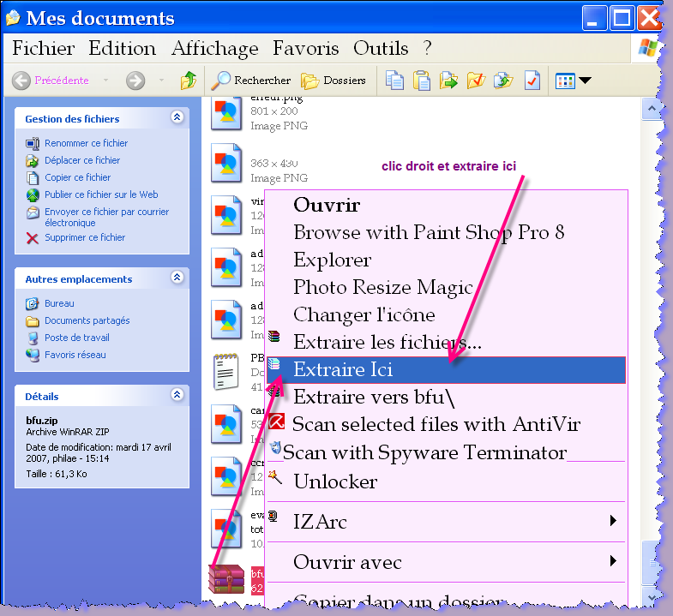Click the paste clipboard toolbar icon

pyautogui.click(x=422, y=81)
